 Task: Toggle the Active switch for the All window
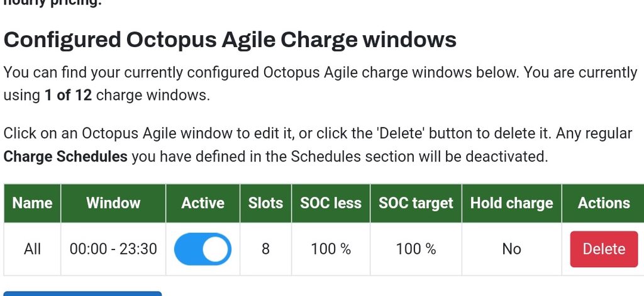(203, 249)
